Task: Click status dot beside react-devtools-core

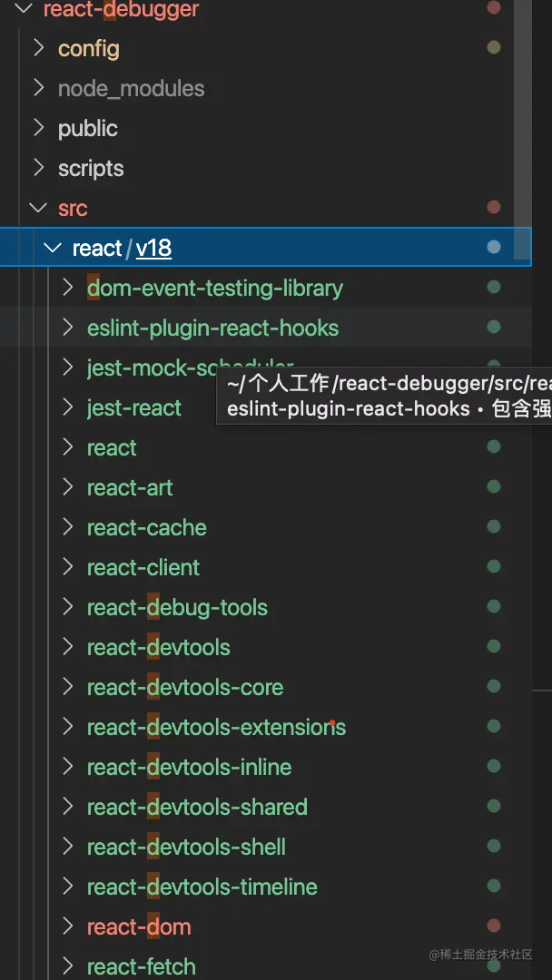Action: (x=494, y=686)
